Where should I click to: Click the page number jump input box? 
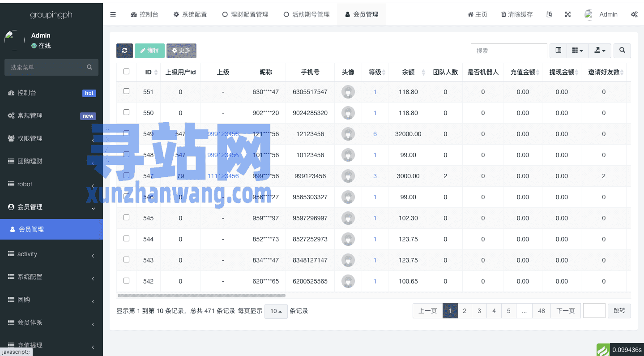click(594, 311)
